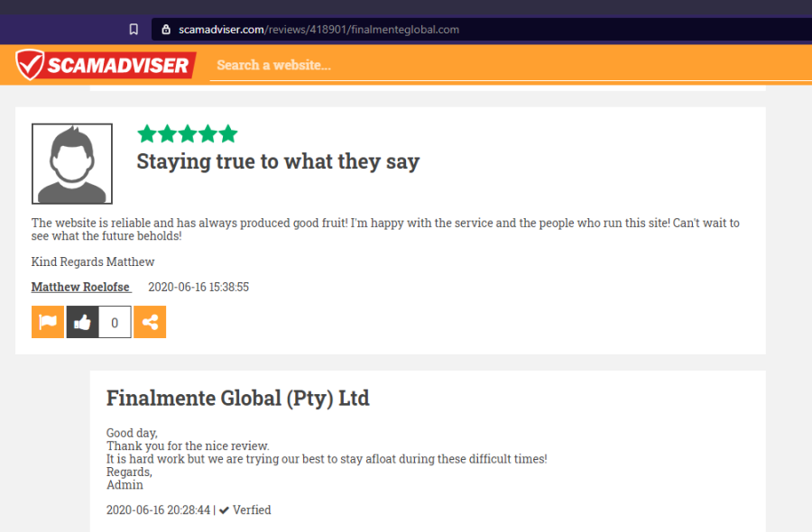This screenshot has width=812, height=532.
Task: Share the review using the share icon
Action: point(150,322)
